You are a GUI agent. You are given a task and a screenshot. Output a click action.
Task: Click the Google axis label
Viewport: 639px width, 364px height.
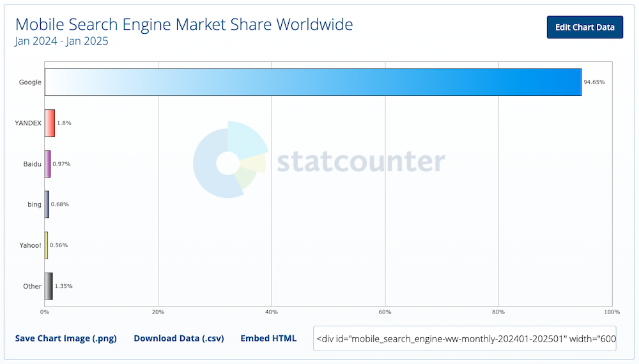30,82
